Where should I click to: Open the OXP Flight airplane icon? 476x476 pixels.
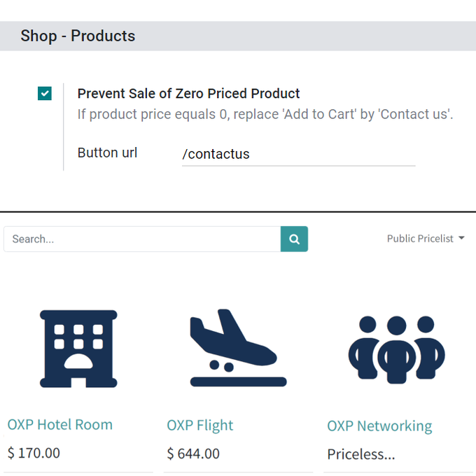[238, 348]
